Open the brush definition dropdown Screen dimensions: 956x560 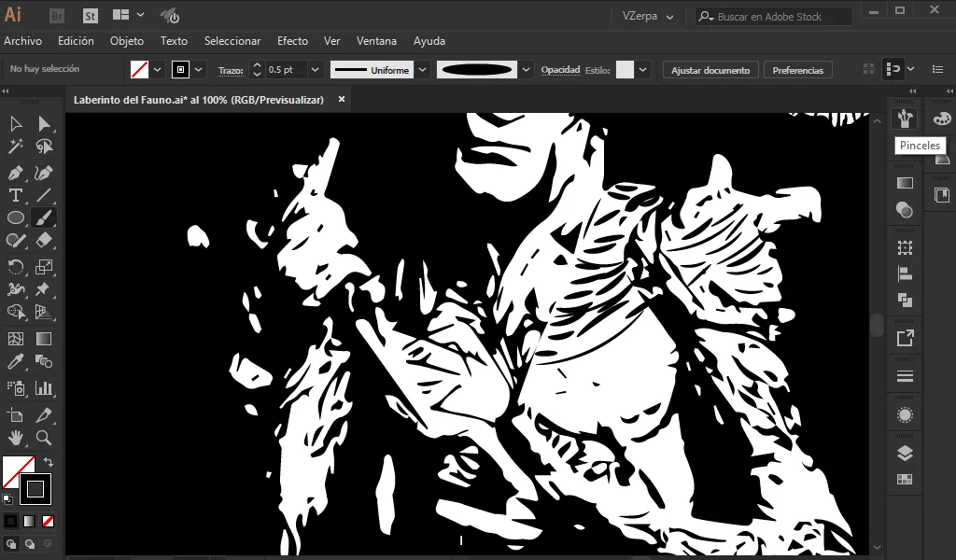pos(526,69)
